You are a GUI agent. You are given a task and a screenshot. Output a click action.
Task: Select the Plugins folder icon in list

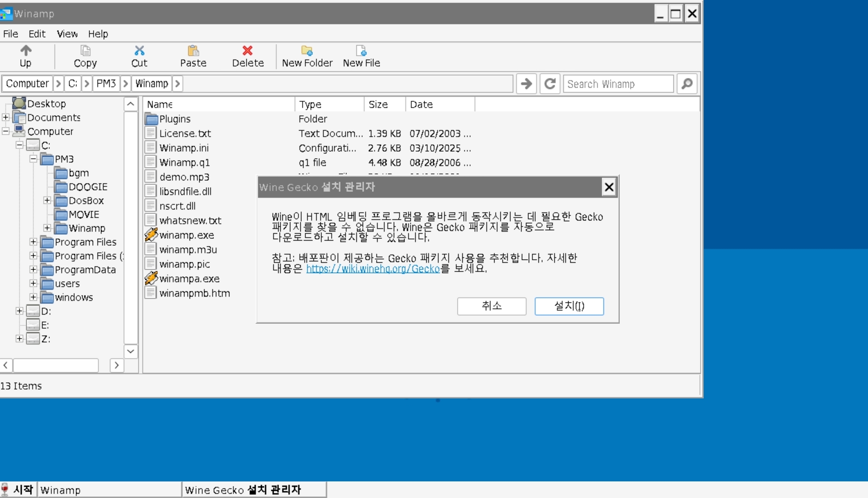tap(151, 119)
